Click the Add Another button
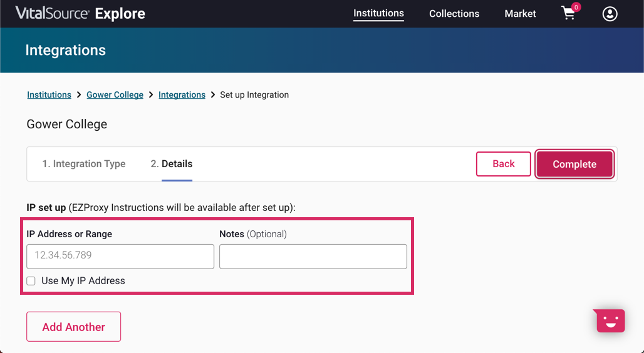Screen dimensions: 644x353 pos(73,327)
